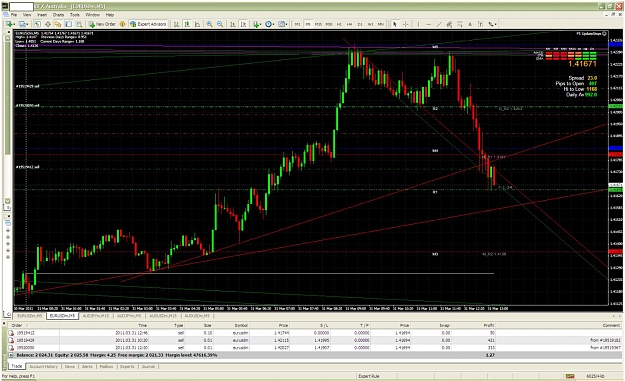Open the Experts terminal tab
Screen dimensions: 625x381
pyautogui.click(x=127, y=367)
